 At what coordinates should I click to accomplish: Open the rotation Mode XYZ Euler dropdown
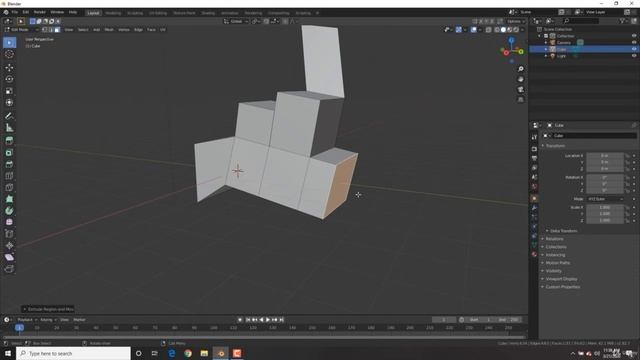(x=606, y=199)
